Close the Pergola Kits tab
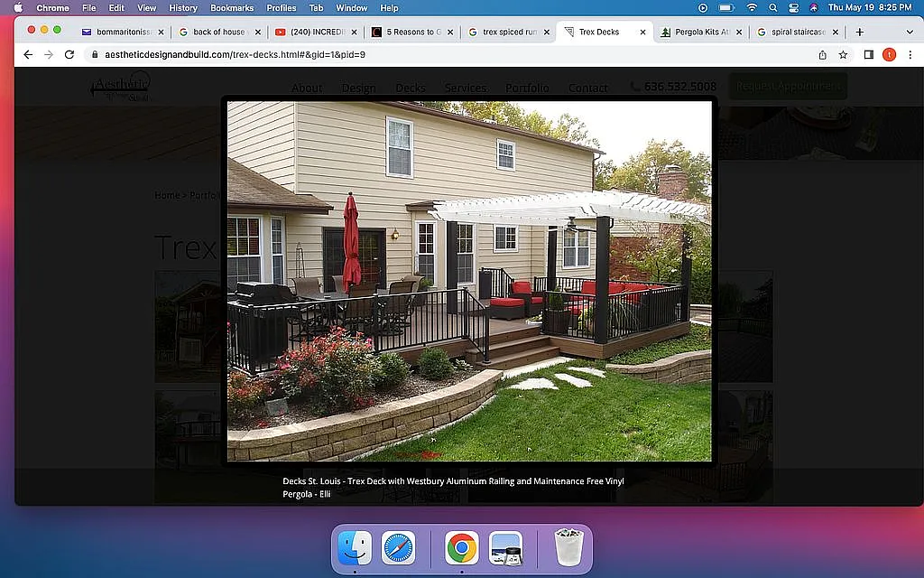The width and height of the screenshot is (924, 578). 739,32
